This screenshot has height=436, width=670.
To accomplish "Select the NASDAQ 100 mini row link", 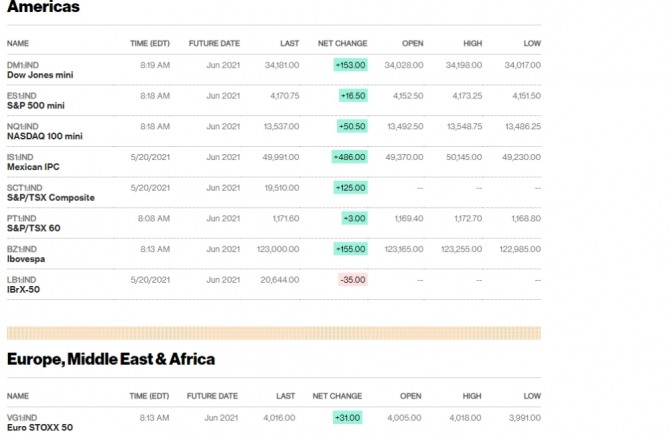I will pyautogui.click(x=45, y=136).
